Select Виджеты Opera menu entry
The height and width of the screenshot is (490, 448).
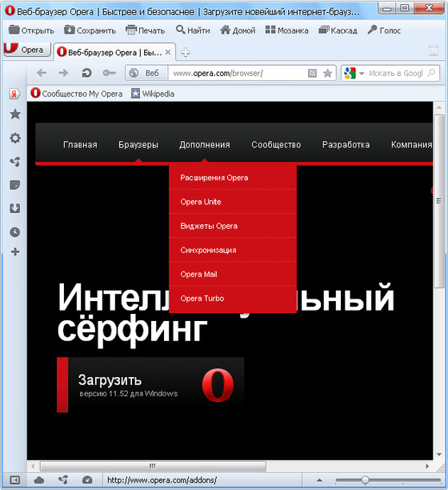(233, 226)
